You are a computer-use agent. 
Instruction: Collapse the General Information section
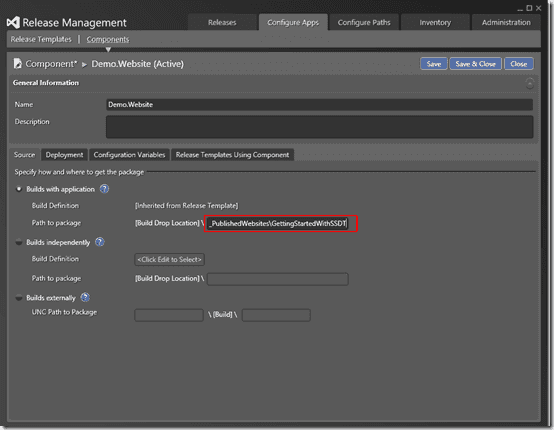pyautogui.click(x=529, y=83)
